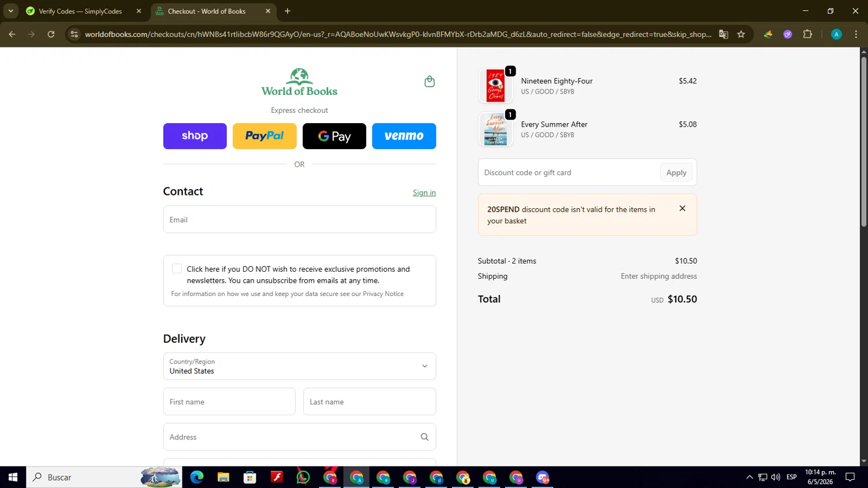Click the Windows search box Buscar
868x488 pixels.
104,477
